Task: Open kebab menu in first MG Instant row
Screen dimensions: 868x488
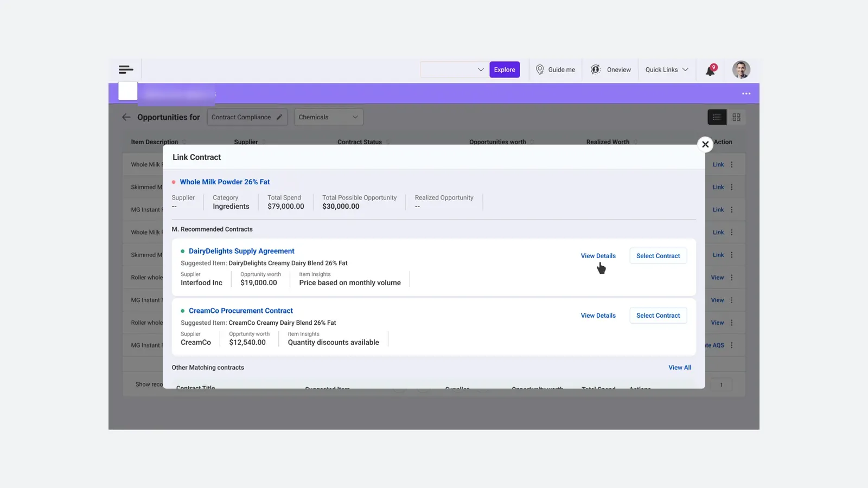Action: pos(732,210)
